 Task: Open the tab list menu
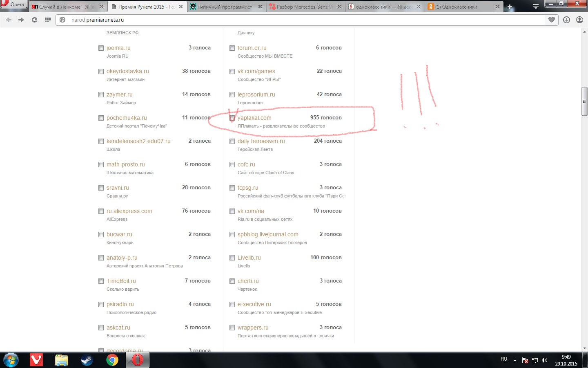click(536, 7)
